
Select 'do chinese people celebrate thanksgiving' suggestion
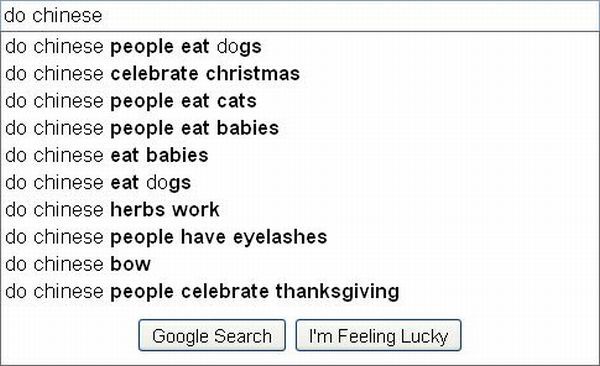pyautogui.click(x=300, y=291)
